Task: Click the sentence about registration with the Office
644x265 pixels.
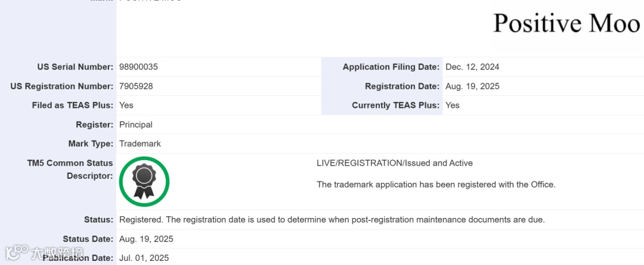Action: click(x=436, y=185)
